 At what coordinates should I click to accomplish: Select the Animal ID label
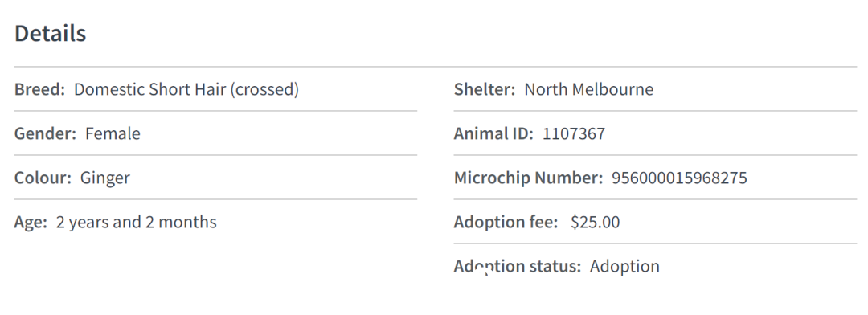(x=493, y=133)
